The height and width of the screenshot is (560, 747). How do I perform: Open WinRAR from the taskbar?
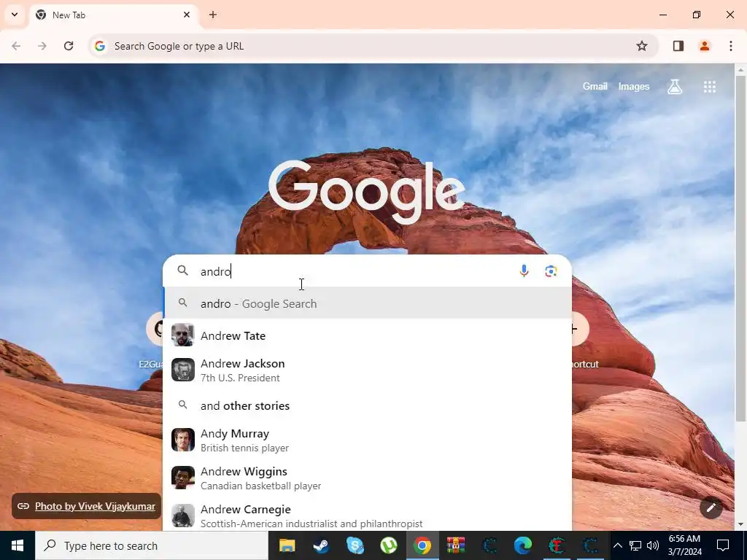tap(456, 545)
